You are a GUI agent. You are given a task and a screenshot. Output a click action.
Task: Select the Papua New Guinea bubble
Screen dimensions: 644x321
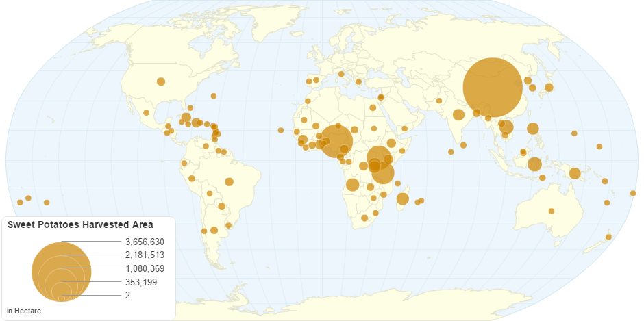575,173
